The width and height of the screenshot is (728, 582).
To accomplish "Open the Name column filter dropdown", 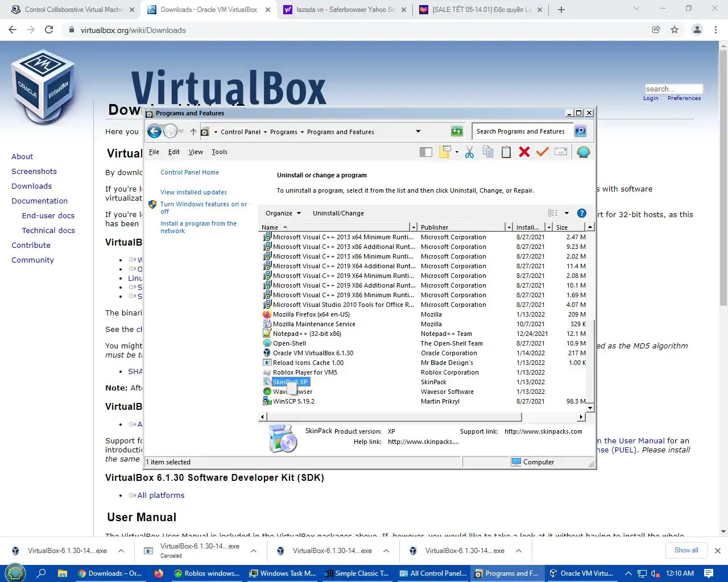I will tap(413, 227).
